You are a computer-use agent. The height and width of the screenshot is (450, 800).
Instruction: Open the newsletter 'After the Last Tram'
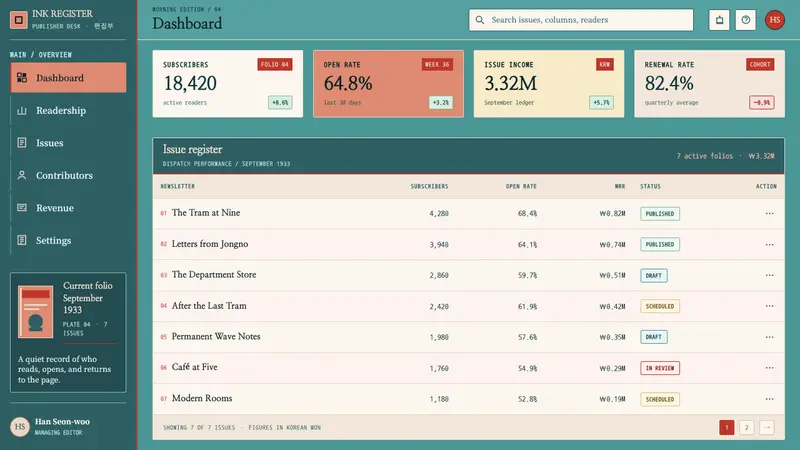click(x=209, y=306)
